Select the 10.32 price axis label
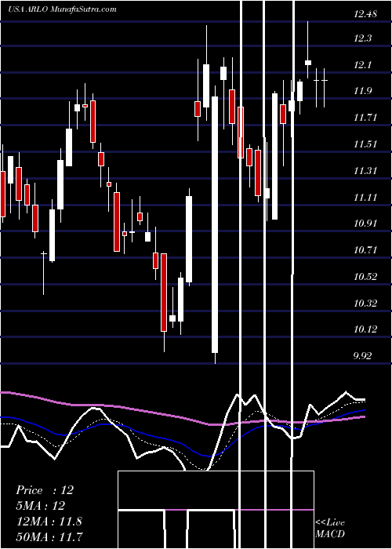 click(365, 303)
